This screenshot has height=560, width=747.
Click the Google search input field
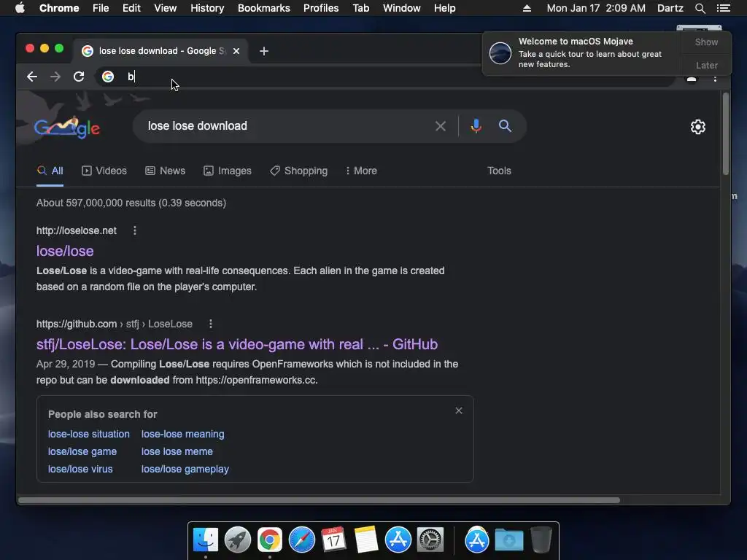pos(287,126)
